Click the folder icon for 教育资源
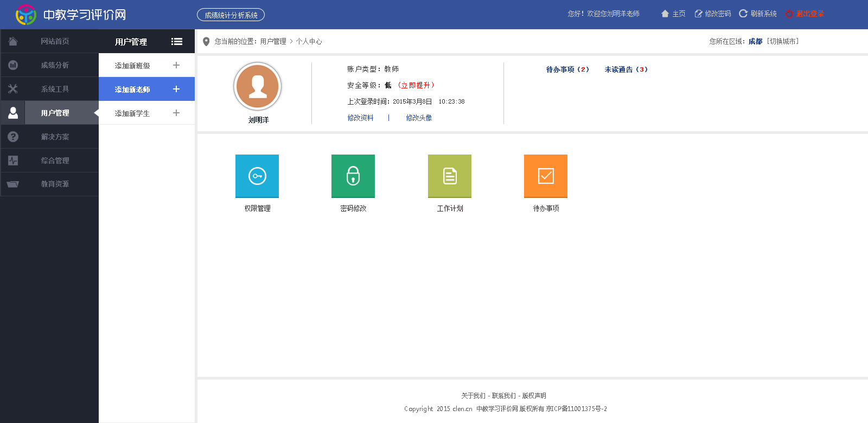The height and width of the screenshot is (423, 868). click(x=13, y=184)
